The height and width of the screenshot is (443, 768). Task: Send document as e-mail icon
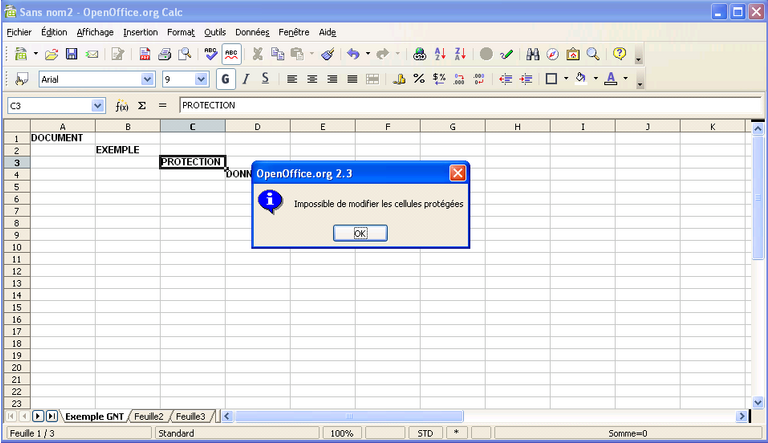(x=92, y=54)
